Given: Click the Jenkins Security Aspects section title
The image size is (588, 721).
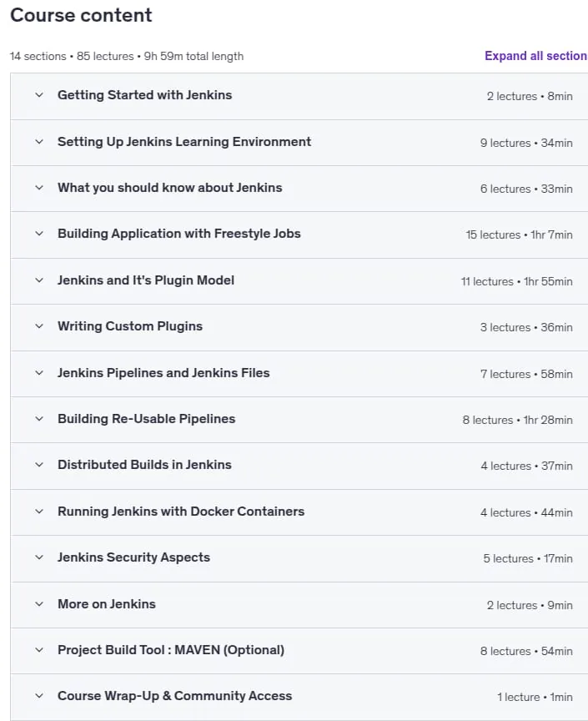Looking at the screenshot, I should tap(133, 557).
